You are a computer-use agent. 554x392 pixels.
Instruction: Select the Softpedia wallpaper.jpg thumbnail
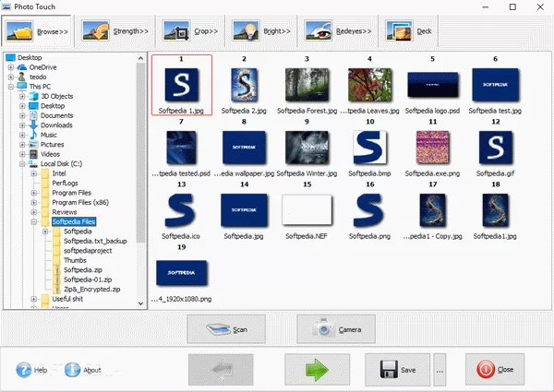(244, 148)
